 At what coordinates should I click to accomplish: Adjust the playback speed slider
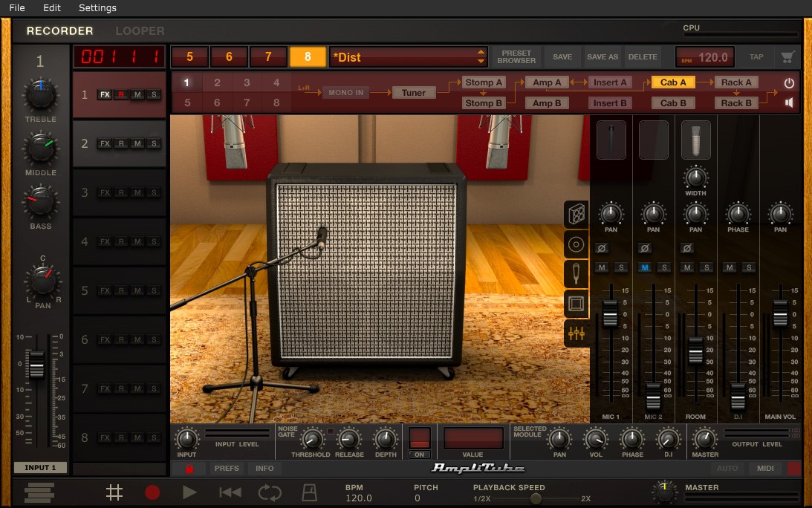pos(536,498)
